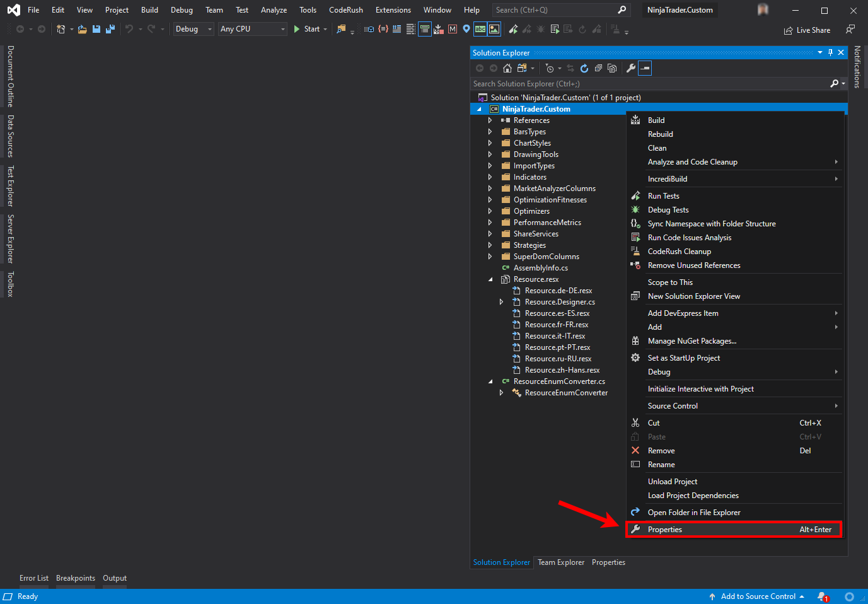Open Properties via wrench icon in Solution Explorer toolbar
The height and width of the screenshot is (604, 868).
630,68
